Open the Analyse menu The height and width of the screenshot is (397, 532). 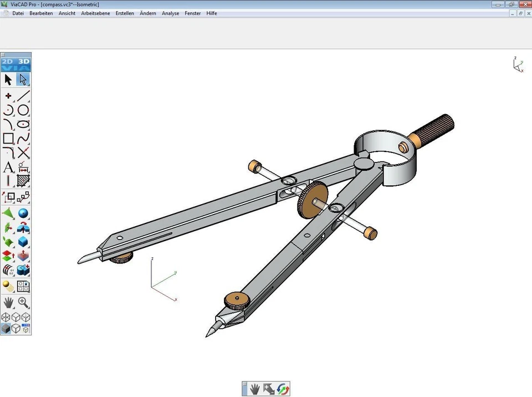tap(170, 13)
